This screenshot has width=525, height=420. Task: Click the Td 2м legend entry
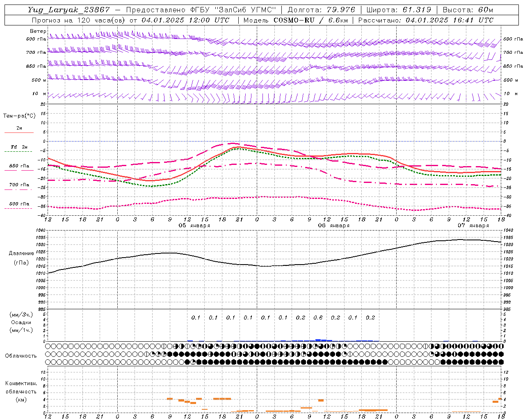click(19, 147)
